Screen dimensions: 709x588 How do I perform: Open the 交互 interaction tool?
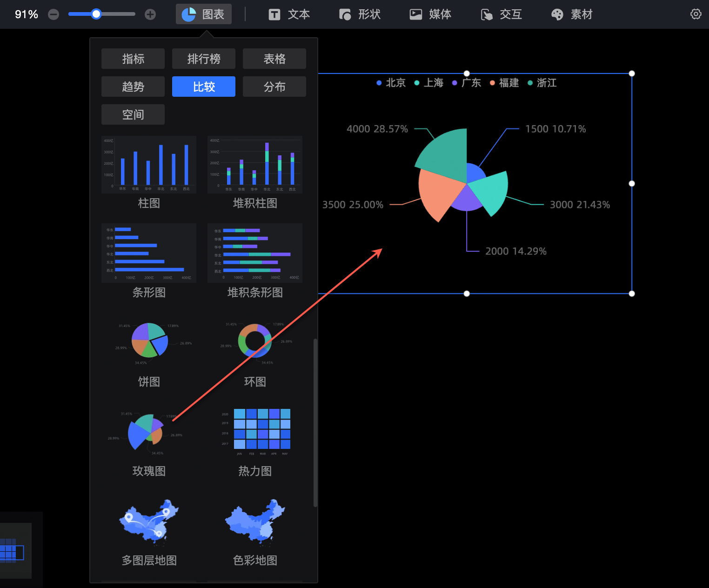coord(502,14)
